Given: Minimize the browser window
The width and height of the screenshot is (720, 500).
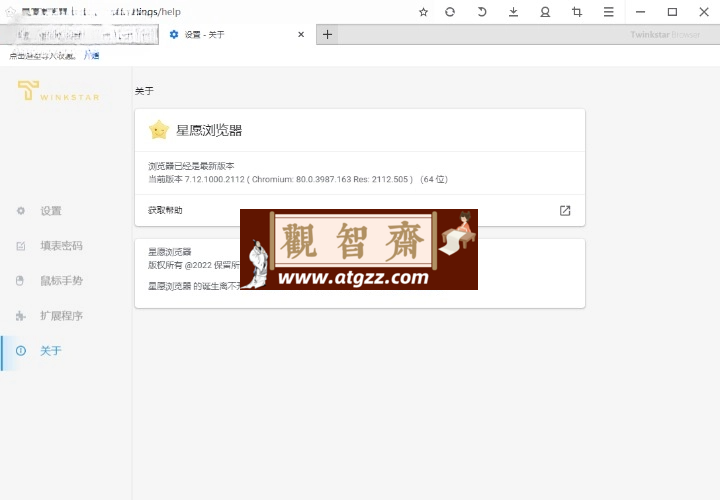Looking at the screenshot, I should point(641,12).
